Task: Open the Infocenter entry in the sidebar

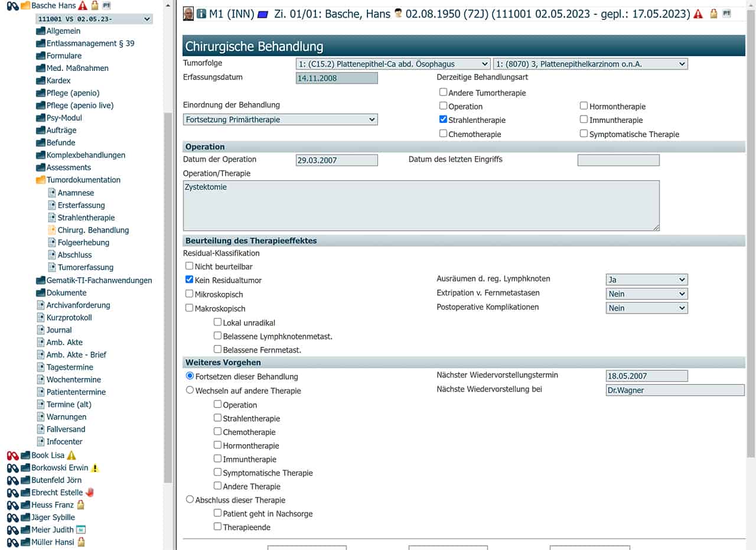Action: click(64, 441)
